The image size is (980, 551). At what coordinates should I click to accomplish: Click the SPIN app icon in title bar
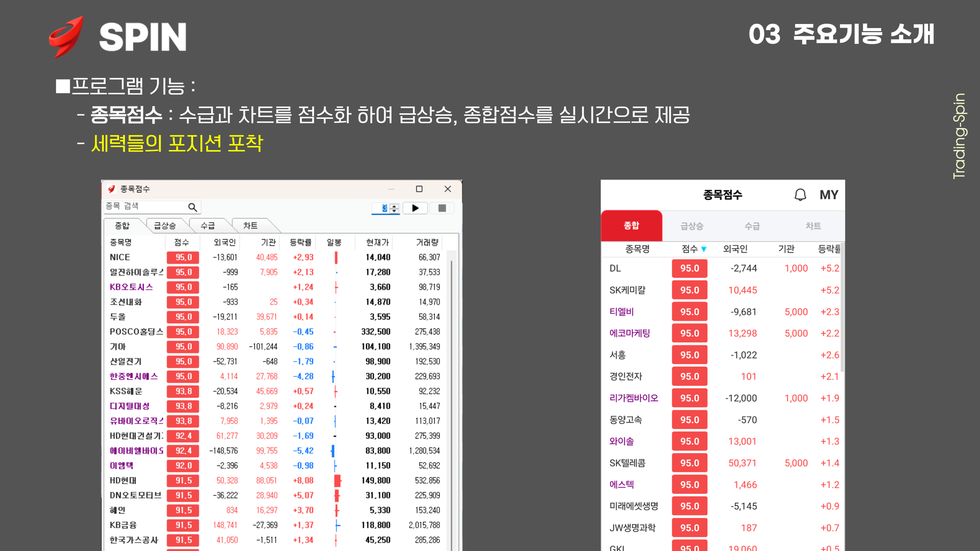111,189
